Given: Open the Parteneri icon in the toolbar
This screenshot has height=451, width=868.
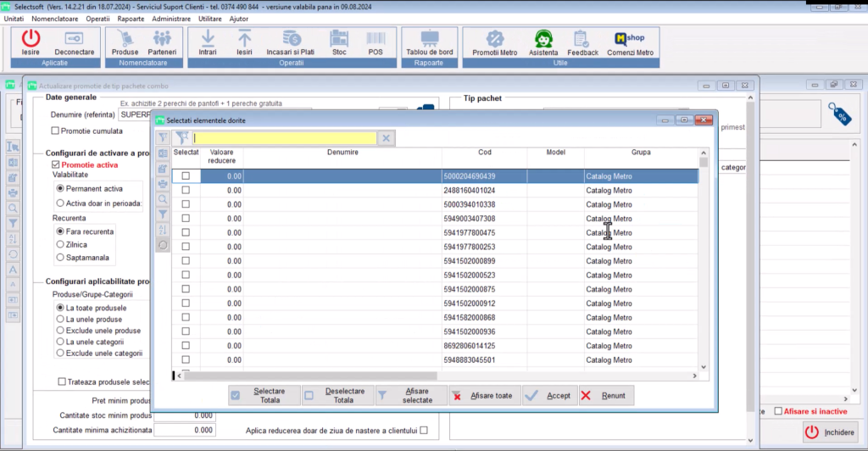Looking at the screenshot, I should point(162,40).
